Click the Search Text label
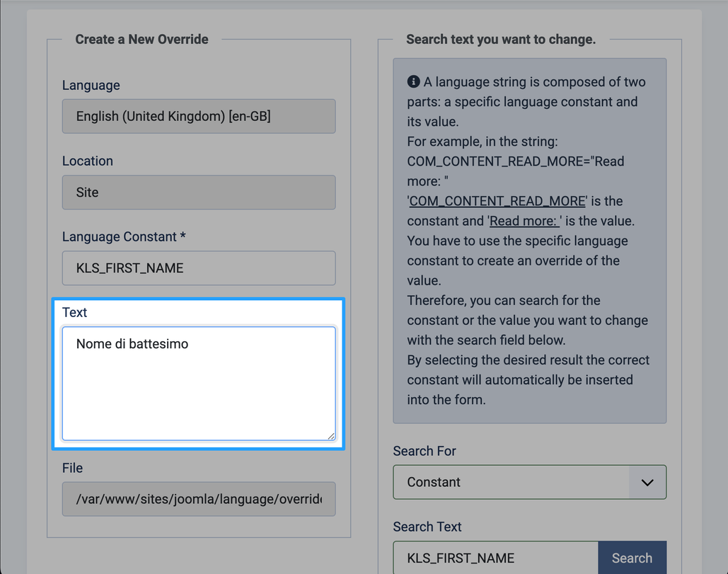 coord(427,527)
